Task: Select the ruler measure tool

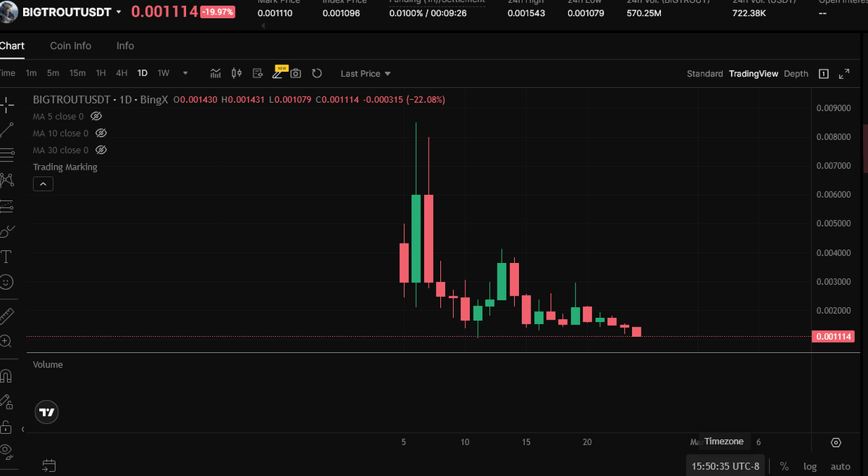Action: point(6,316)
